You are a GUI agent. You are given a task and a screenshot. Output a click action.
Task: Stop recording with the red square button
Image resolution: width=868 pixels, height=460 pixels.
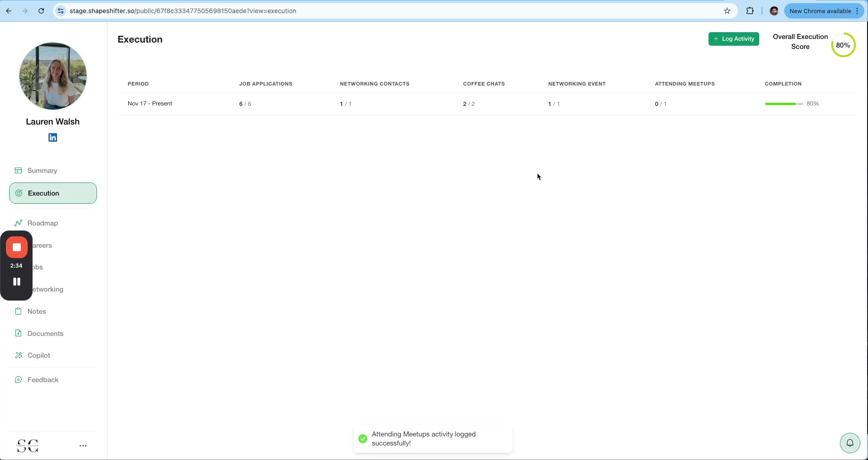(16, 248)
